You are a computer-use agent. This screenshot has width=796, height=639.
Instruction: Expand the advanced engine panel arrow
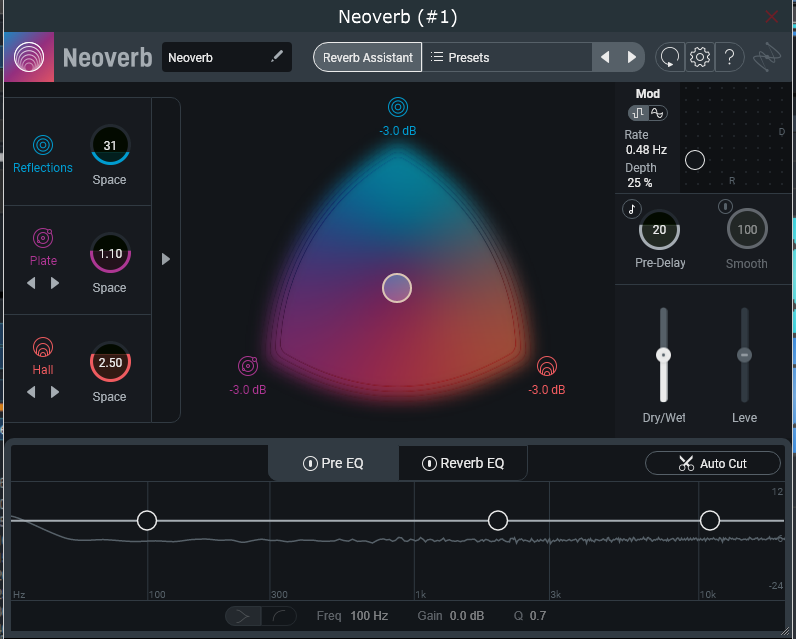165,259
